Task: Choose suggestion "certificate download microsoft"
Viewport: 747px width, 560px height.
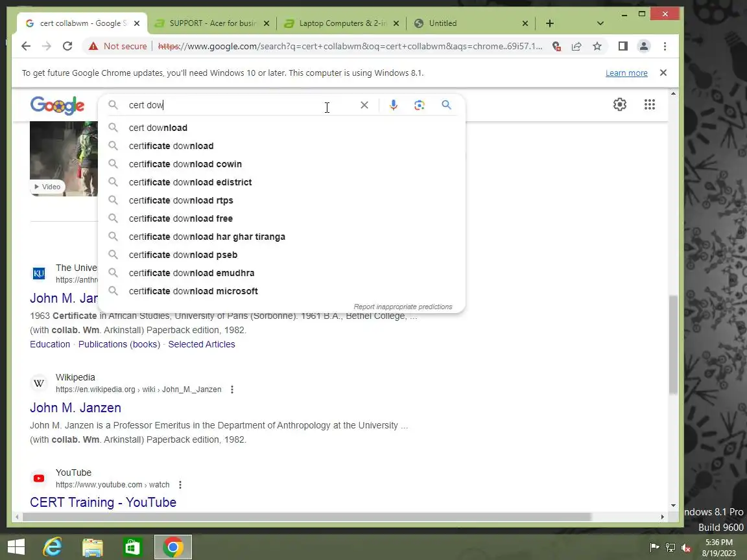Action: [x=281, y=291]
